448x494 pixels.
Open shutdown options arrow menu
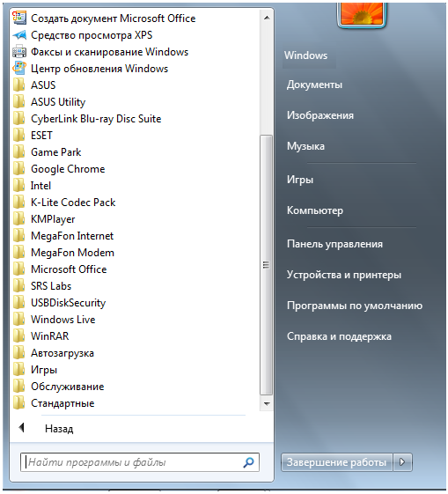[402, 462]
